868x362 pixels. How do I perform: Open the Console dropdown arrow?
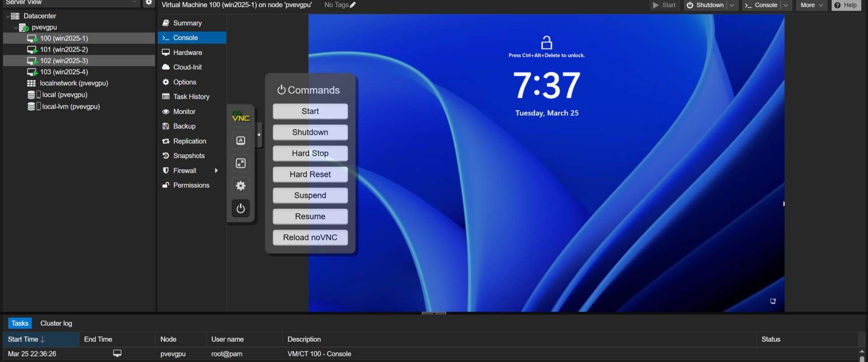click(786, 5)
